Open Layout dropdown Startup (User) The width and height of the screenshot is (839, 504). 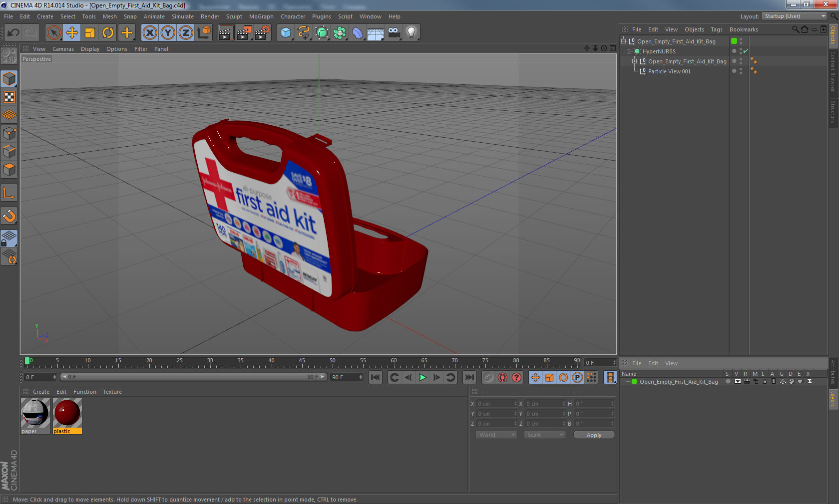(x=795, y=16)
